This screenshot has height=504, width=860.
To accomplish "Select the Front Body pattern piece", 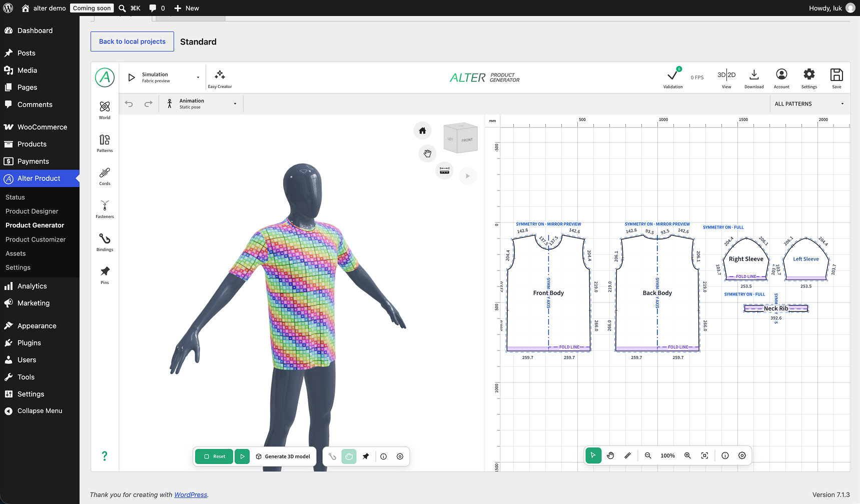I will tap(548, 293).
